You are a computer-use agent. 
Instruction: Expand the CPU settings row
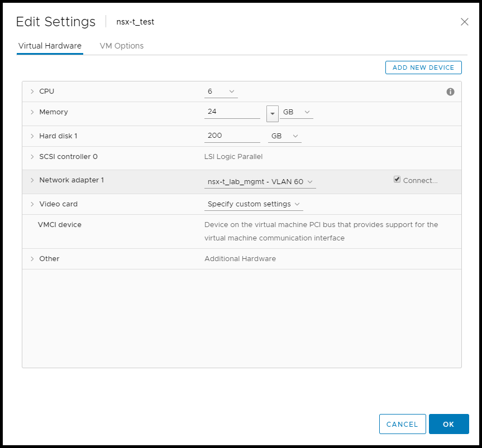[32, 91]
